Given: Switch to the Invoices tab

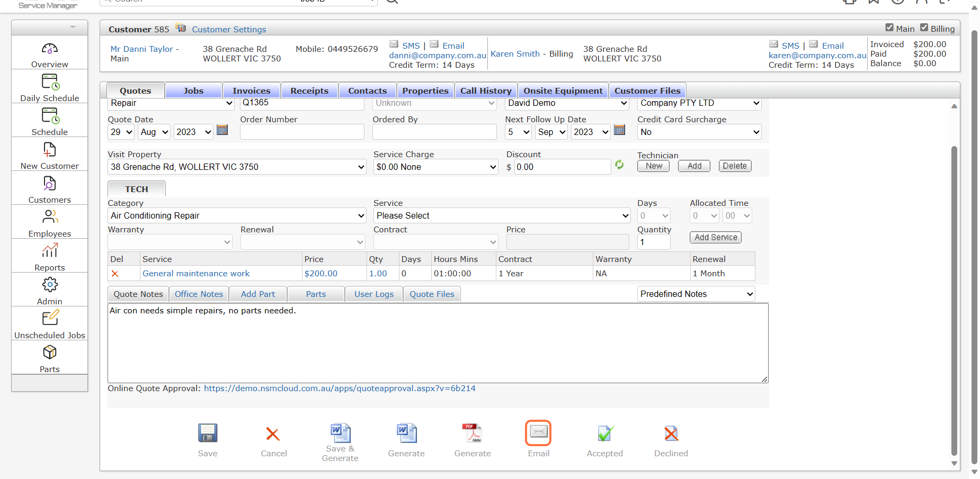Looking at the screenshot, I should coord(252,91).
